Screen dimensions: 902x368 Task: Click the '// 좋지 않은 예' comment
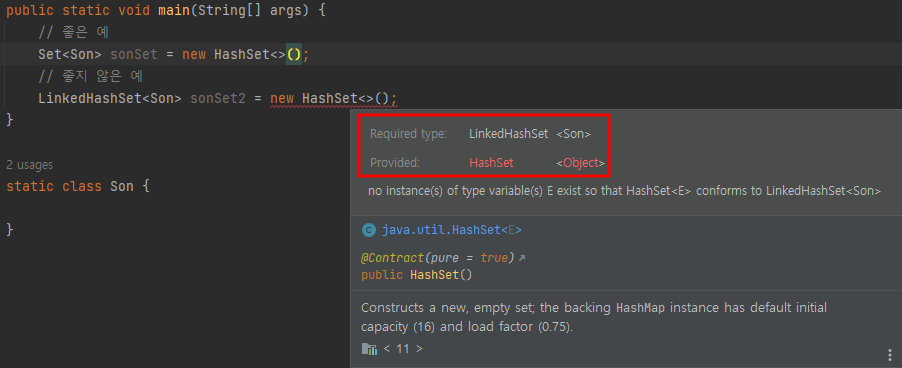tap(90, 76)
